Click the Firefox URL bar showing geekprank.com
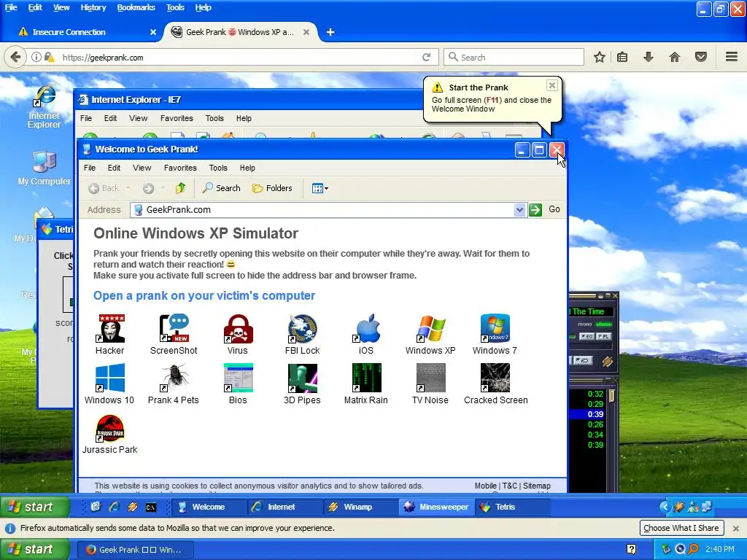 pyautogui.click(x=237, y=57)
